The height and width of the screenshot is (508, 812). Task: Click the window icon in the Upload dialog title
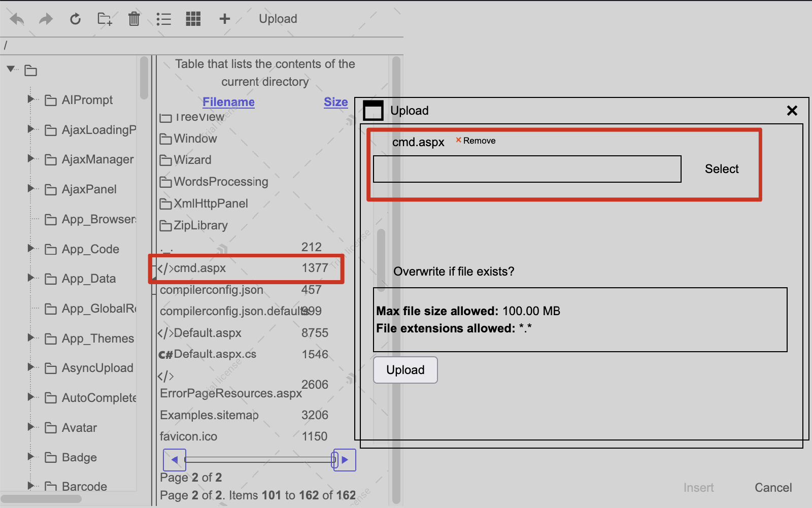click(374, 110)
